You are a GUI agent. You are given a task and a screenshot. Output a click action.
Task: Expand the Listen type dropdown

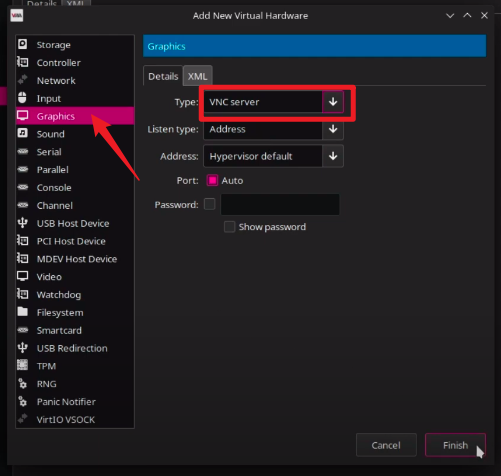tap(273, 129)
